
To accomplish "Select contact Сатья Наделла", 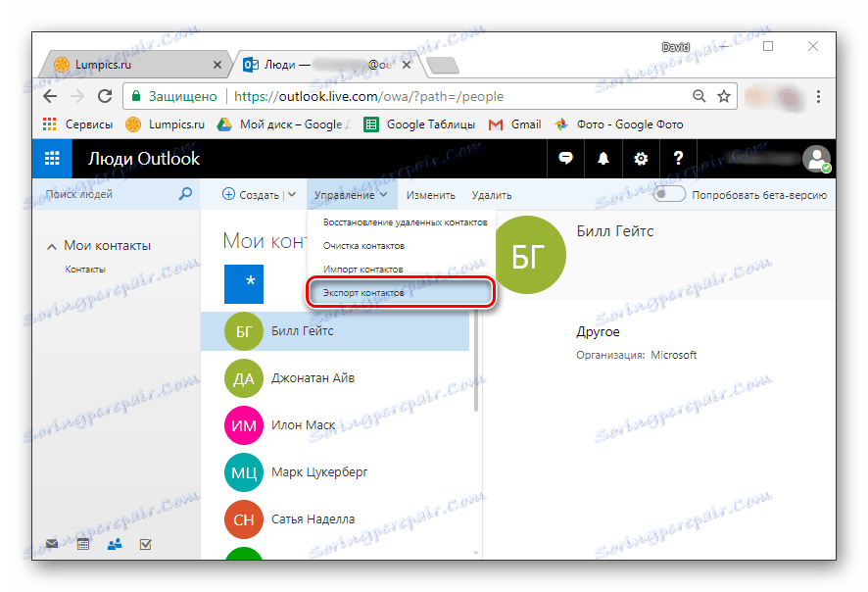I will point(335,519).
